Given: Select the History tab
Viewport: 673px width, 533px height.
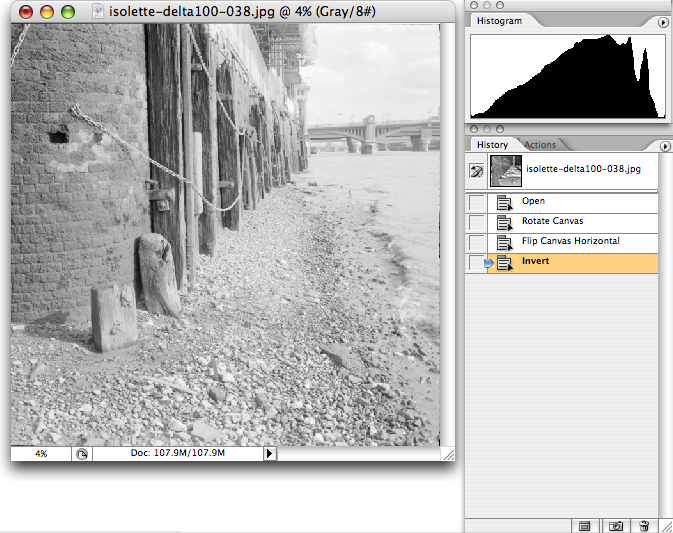Looking at the screenshot, I should pyautogui.click(x=492, y=145).
